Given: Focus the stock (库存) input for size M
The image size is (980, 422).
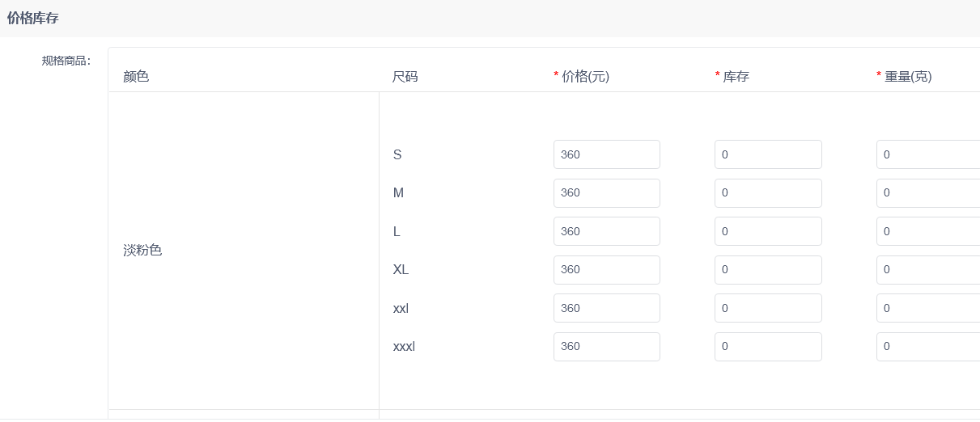Looking at the screenshot, I should pos(767,193).
